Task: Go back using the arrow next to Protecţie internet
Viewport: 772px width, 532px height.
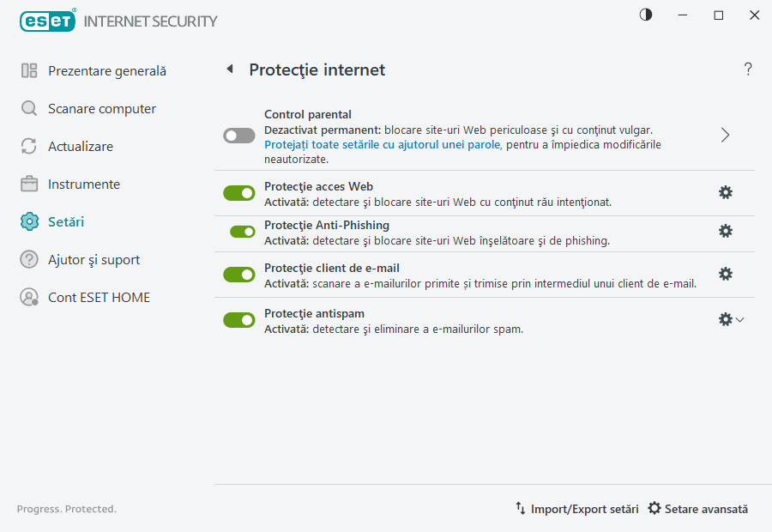Action: [x=229, y=70]
